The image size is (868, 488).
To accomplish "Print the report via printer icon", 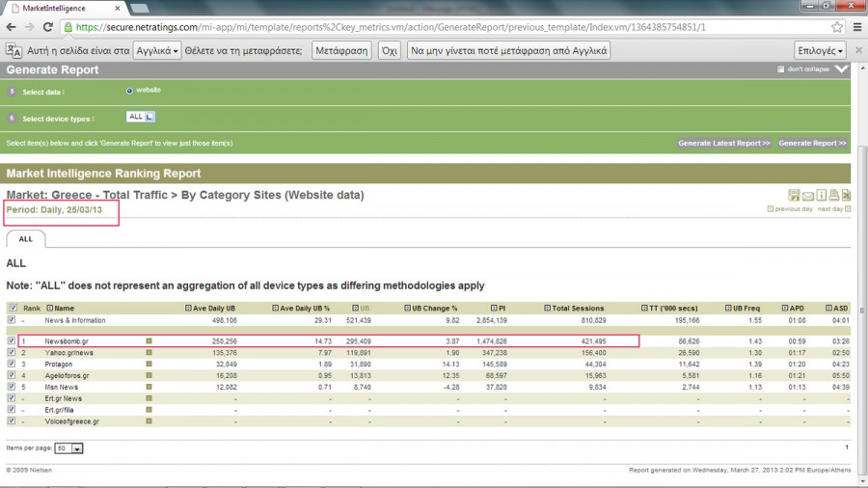I will pos(833,195).
